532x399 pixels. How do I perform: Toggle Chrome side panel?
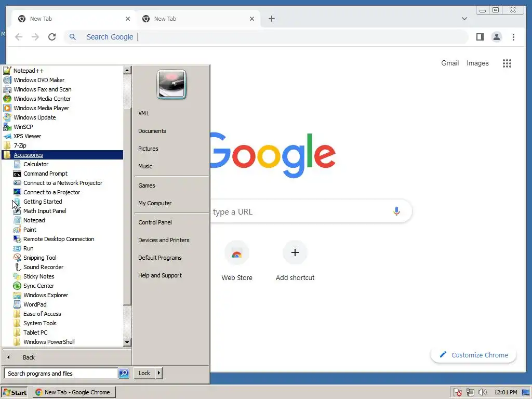pyautogui.click(x=480, y=37)
